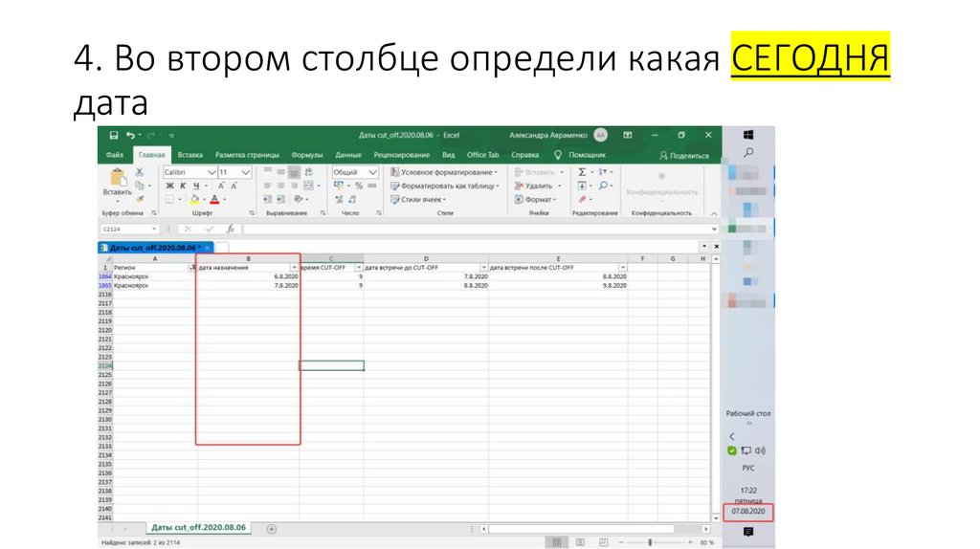Click the Copy icon under scissors

pos(140,186)
